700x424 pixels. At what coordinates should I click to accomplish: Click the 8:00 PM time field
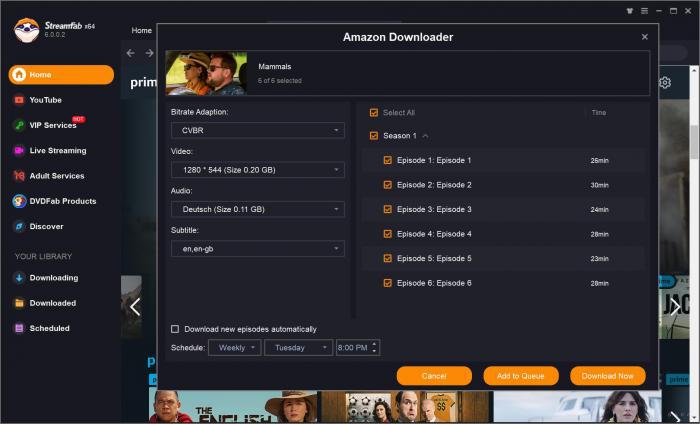(x=353, y=347)
